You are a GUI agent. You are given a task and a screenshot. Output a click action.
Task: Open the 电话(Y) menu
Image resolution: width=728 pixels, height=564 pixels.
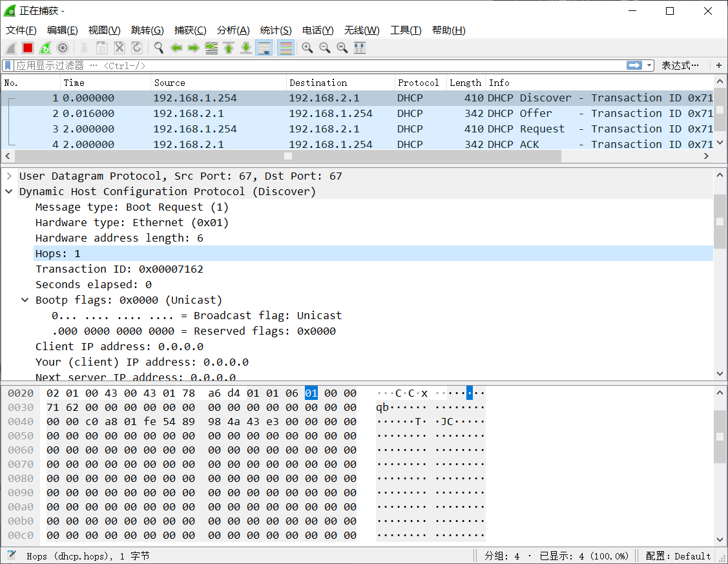[x=318, y=30]
